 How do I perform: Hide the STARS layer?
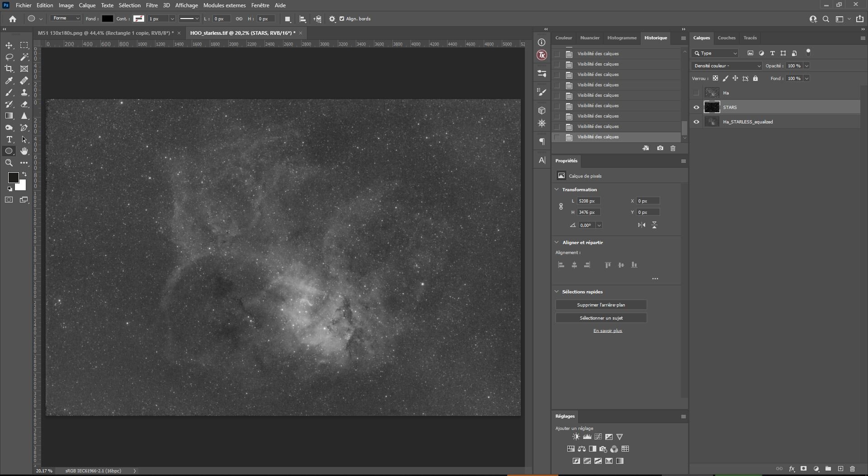coord(696,108)
